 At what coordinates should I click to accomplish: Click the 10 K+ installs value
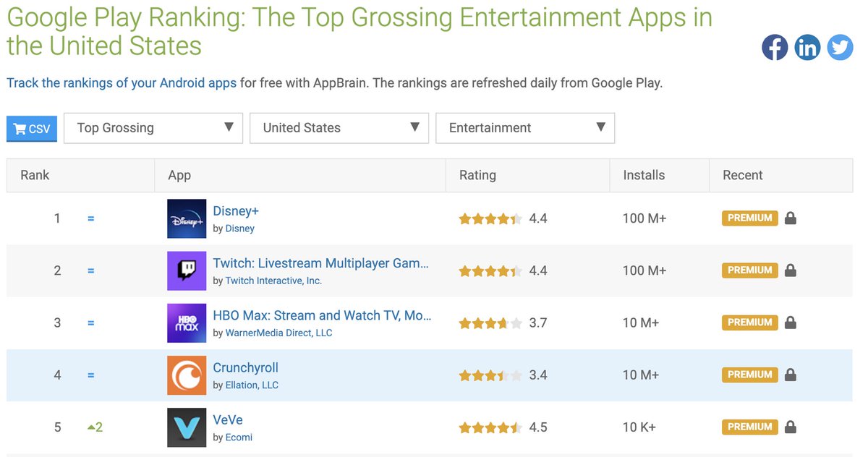pos(639,427)
